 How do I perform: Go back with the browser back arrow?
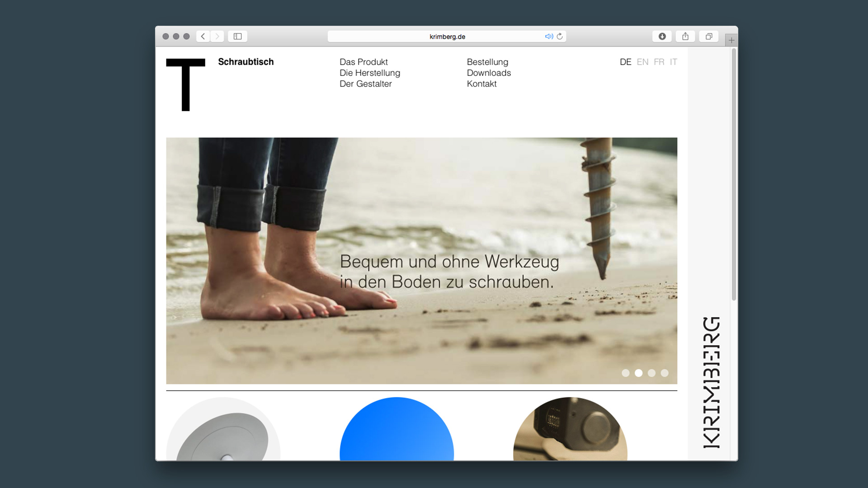click(x=203, y=36)
